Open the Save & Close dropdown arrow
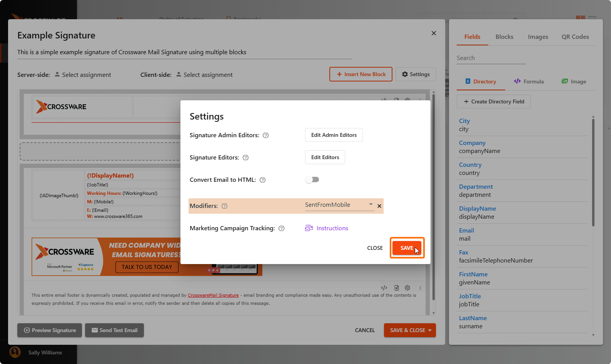This screenshot has width=611, height=364. (430, 330)
